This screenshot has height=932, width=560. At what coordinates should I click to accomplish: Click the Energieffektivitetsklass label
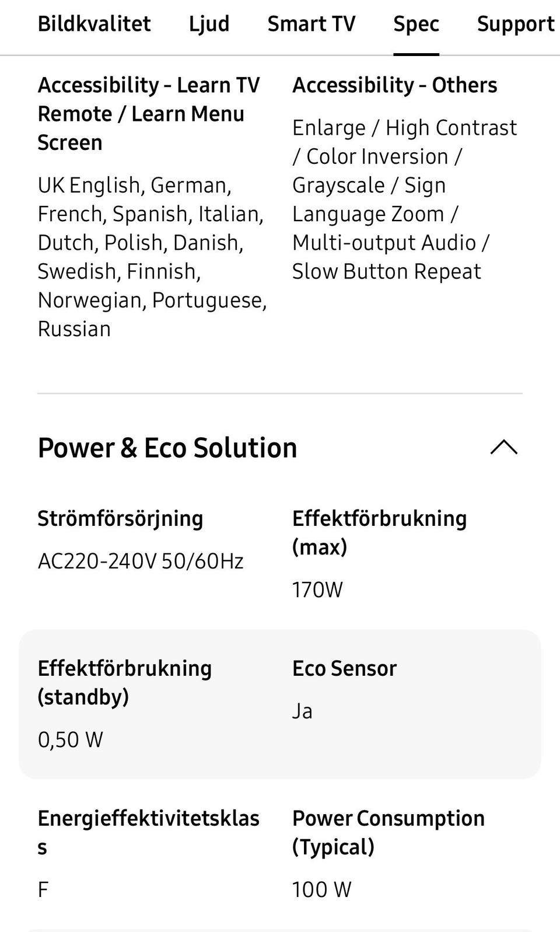tap(148, 832)
